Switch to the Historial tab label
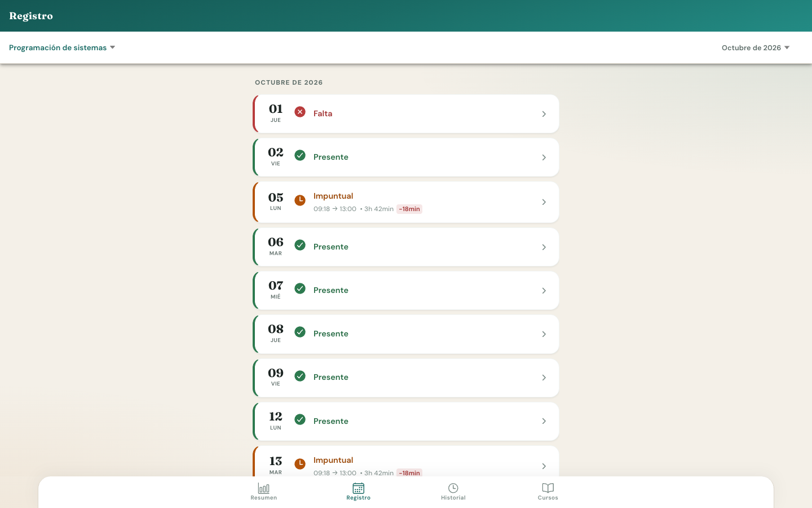Viewport: 812px width, 508px height. tap(453, 498)
